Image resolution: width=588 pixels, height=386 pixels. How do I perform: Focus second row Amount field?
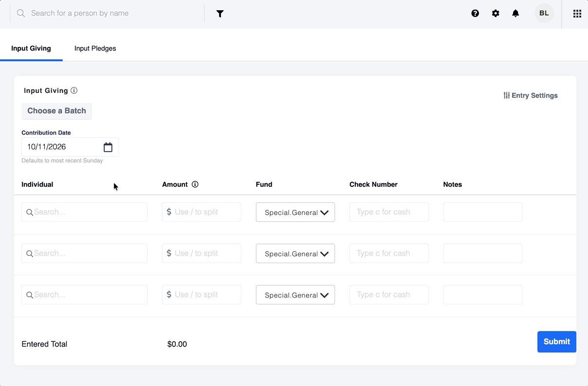pos(202,253)
